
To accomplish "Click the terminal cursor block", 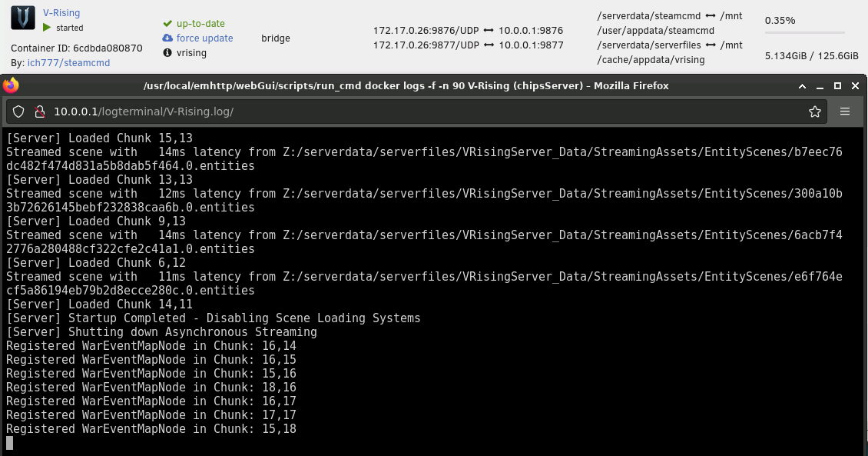I will [x=9, y=443].
